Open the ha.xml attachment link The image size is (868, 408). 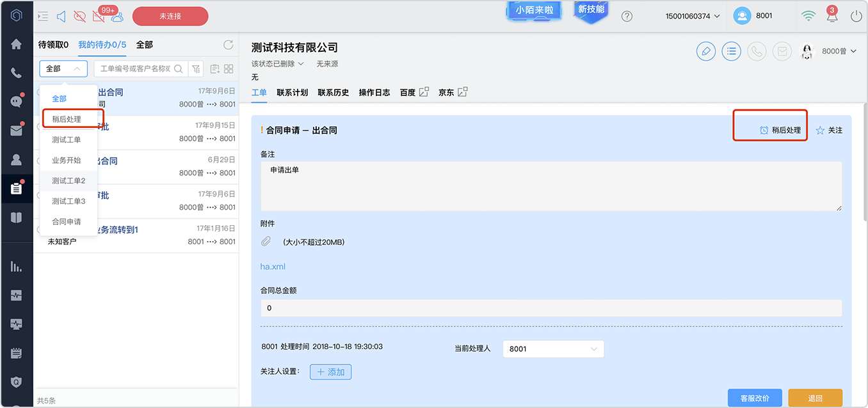(x=273, y=267)
